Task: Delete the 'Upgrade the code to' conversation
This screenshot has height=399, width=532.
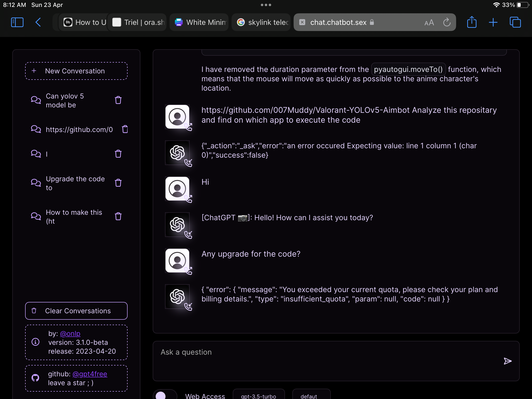Action: [x=118, y=183]
